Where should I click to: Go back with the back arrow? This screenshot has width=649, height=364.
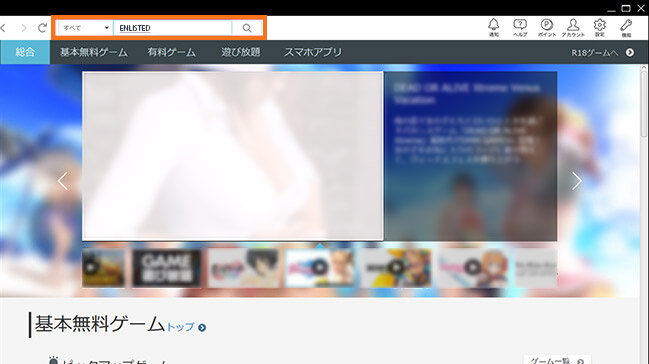[x=4, y=28]
